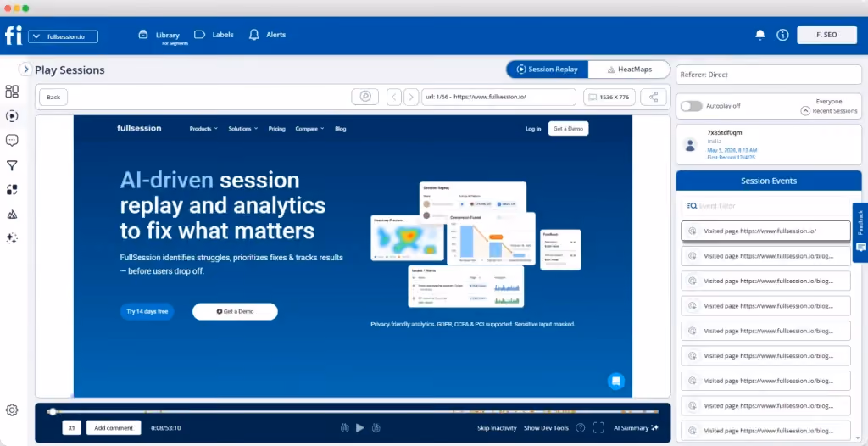Click the session ID 7x85tdf0qm

point(725,132)
